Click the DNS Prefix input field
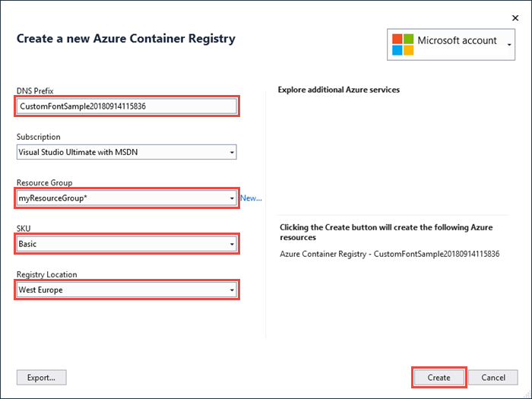532x399 pixels. 127,106
